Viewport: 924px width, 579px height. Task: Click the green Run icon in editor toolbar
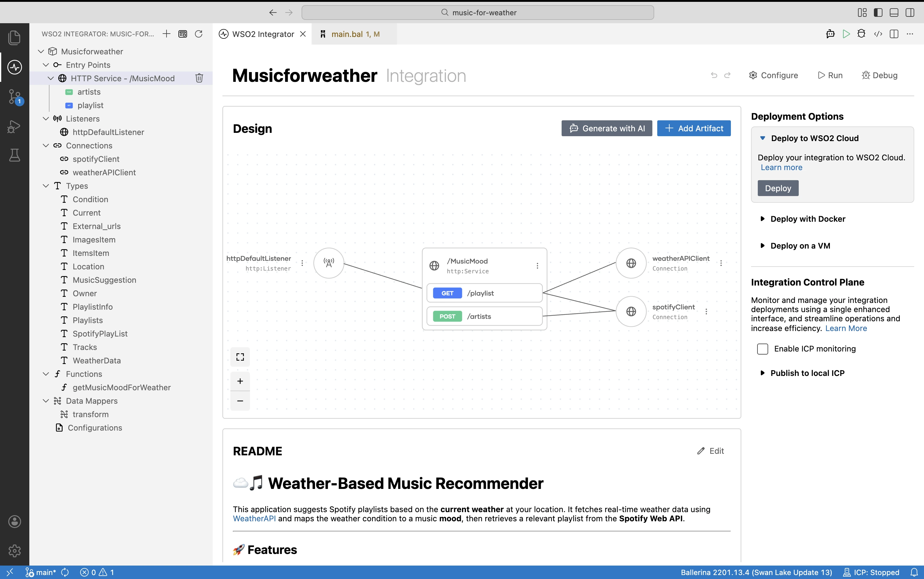[846, 34]
